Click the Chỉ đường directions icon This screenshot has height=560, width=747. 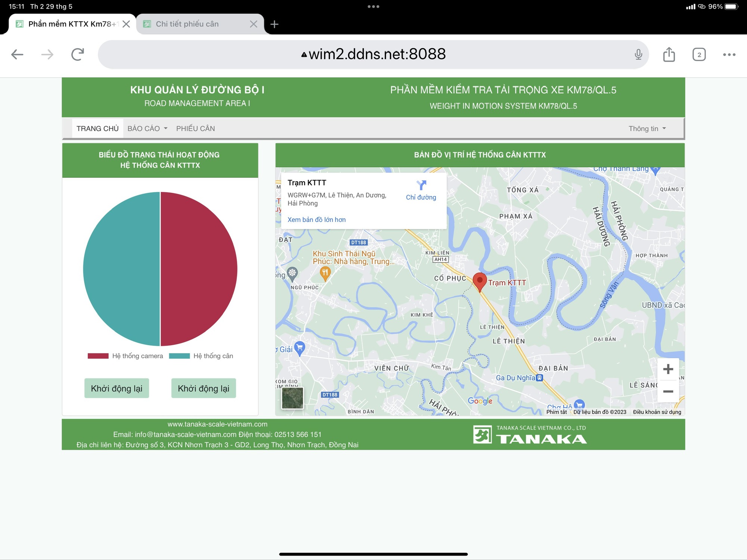coord(421,185)
